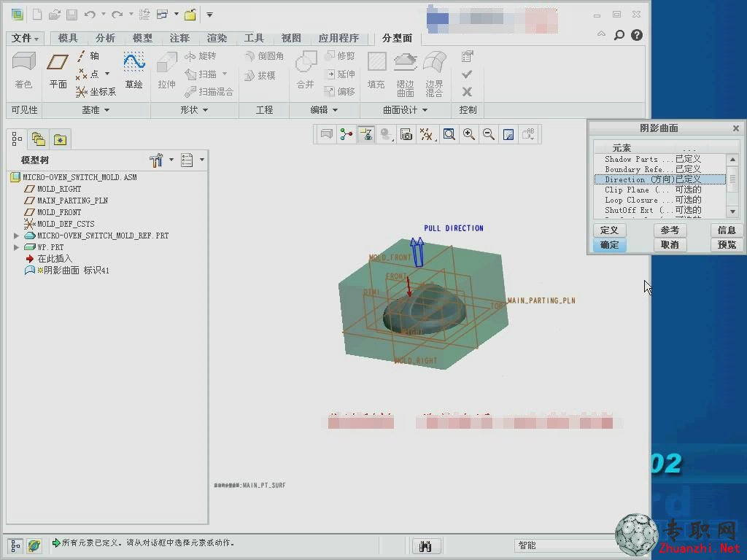Click the Plane (平面) datum tool

pyautogui.click(x=58, y=71)
